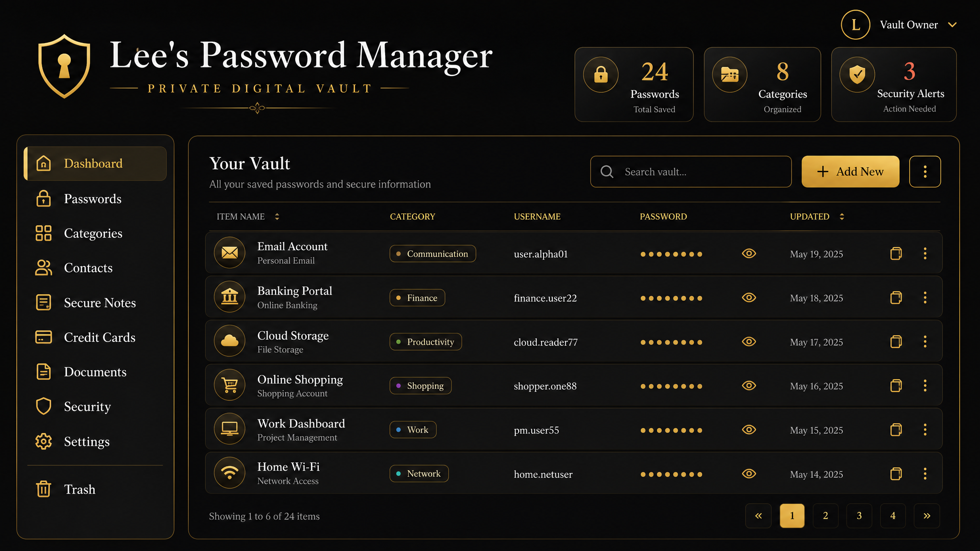Viewport: 980px width, 551px height.
Task: Sort by Item Name column arrows
Action: click(277, 217)
